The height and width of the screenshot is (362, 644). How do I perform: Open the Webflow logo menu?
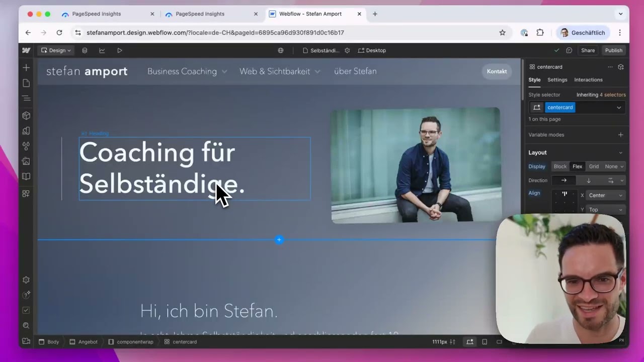pyautogui.click(x=26, y=50)
